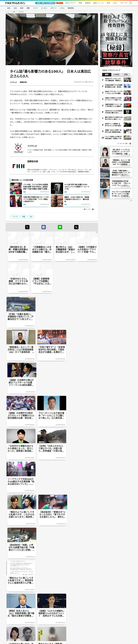The width and height of the screenshot is (138, 644).
Task: Open ranking #7 遺体で発見された保育士 article
Action: 116,118
